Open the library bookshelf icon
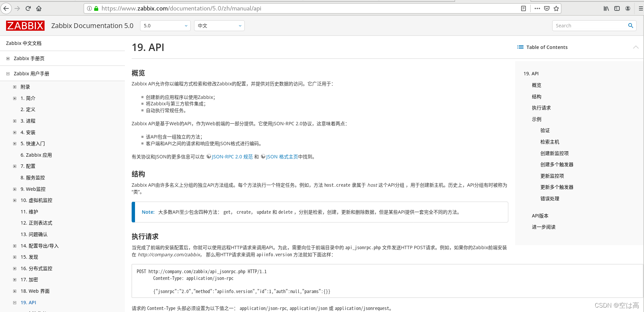This screenshot has height=312, width=644. 606,8
